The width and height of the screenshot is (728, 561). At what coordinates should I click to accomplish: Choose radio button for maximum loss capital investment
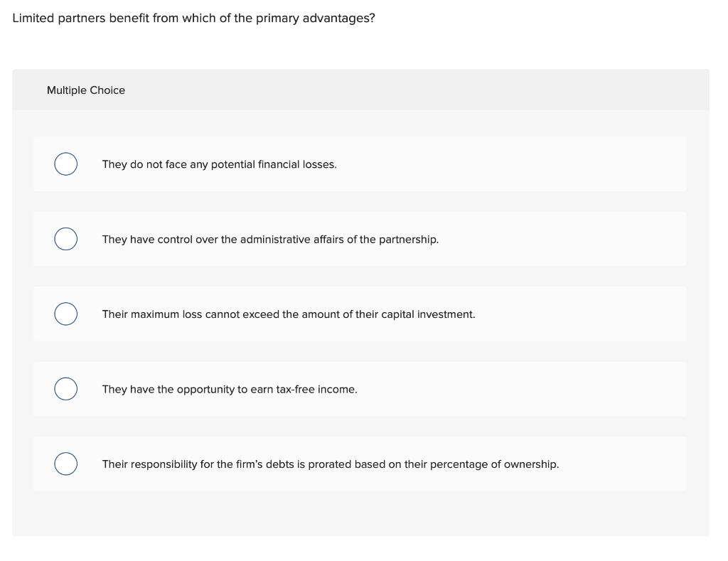tap(66, 314)
